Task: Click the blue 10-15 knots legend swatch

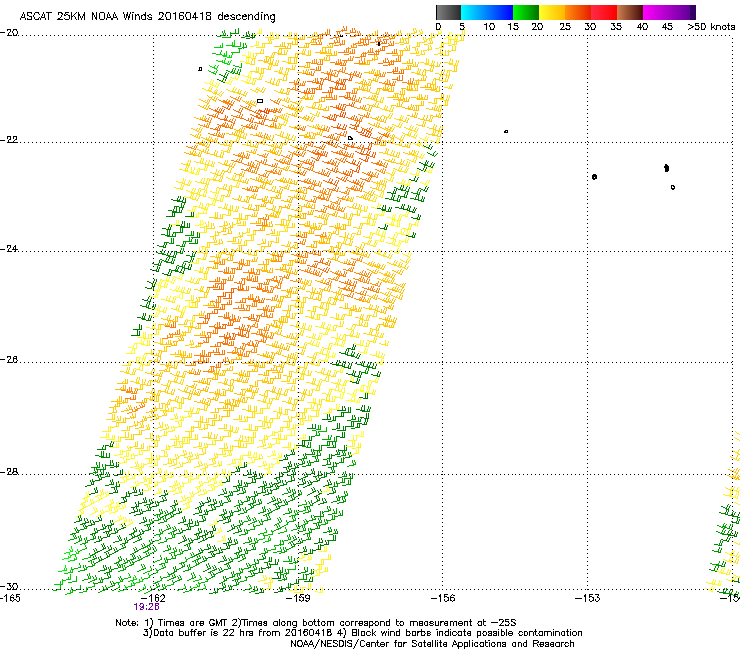Action: tap(500, 12)
